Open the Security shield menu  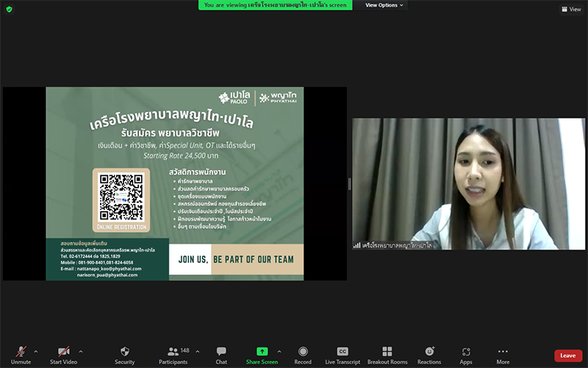[124, 355]
